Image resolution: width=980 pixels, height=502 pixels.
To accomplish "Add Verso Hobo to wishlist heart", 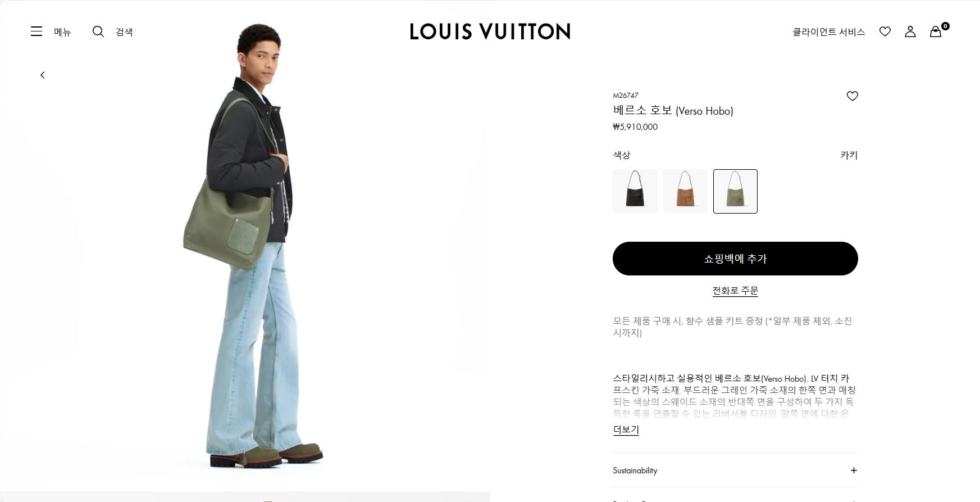I will (x=853, y=96).
